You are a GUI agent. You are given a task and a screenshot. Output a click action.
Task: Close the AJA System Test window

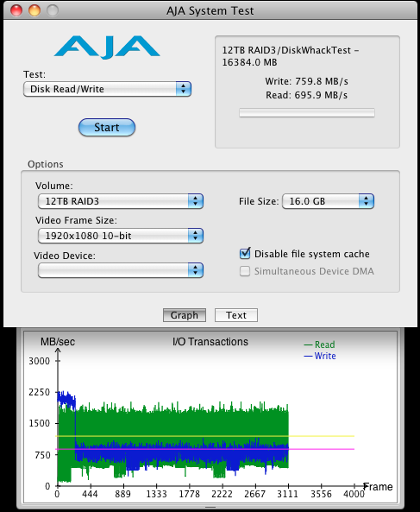pyautogui.click(x=16, y=10)
